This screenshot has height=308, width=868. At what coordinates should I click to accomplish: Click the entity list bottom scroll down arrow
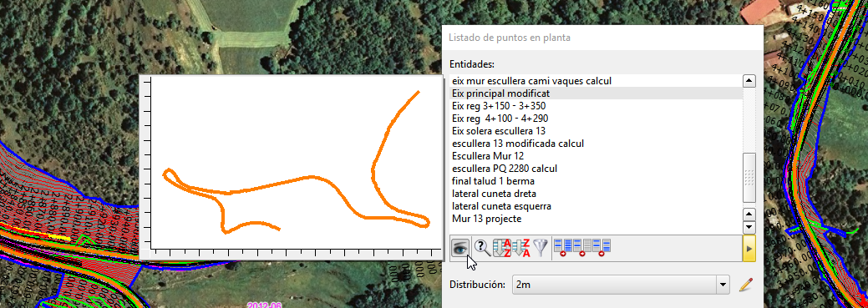click(749, 227)
